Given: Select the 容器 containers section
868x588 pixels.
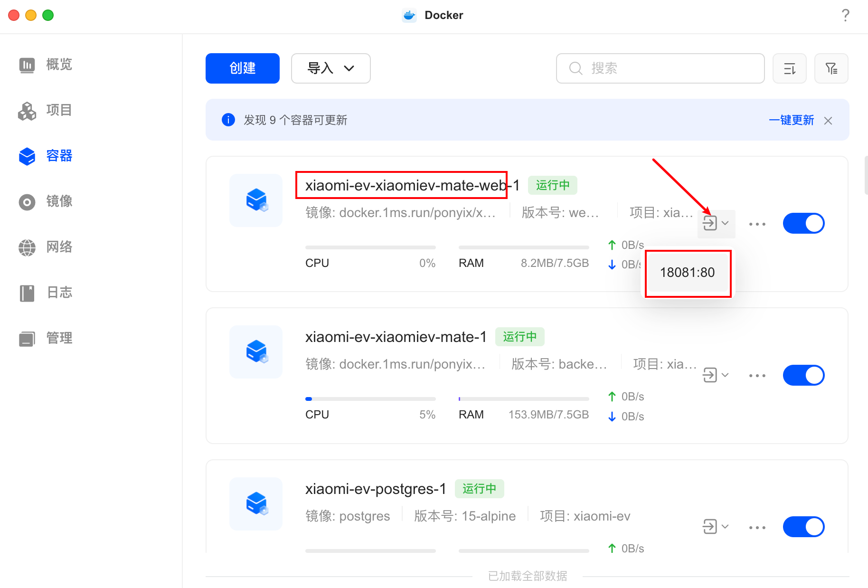Looking at the screenshot, I should coord(46,156).
